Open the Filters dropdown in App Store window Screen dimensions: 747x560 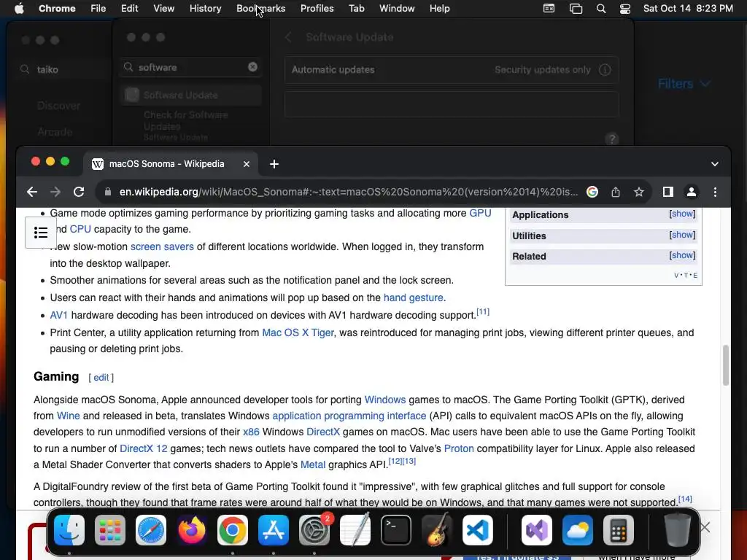click(684, 84)
